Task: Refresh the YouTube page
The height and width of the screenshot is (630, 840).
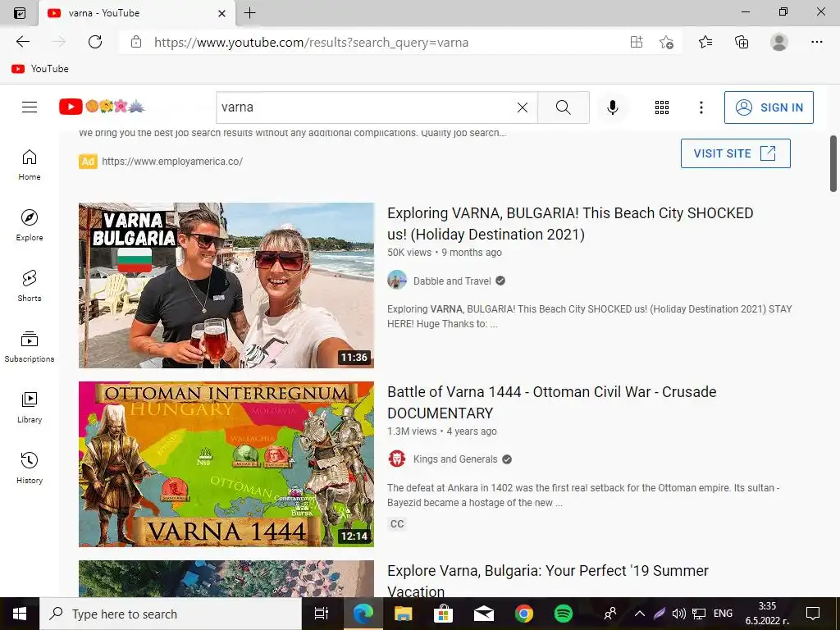Action: click(x=95, y=42)
